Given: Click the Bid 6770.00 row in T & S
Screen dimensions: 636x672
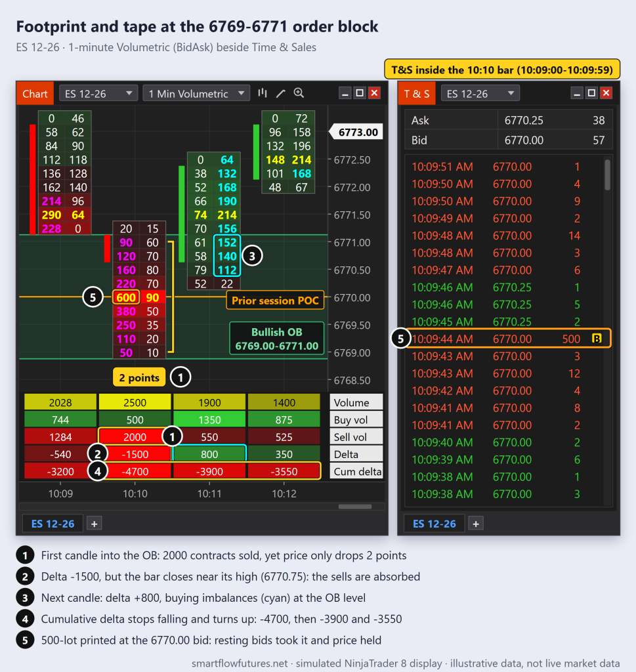Looking at the screenshot, I should [x=508, y=140].
